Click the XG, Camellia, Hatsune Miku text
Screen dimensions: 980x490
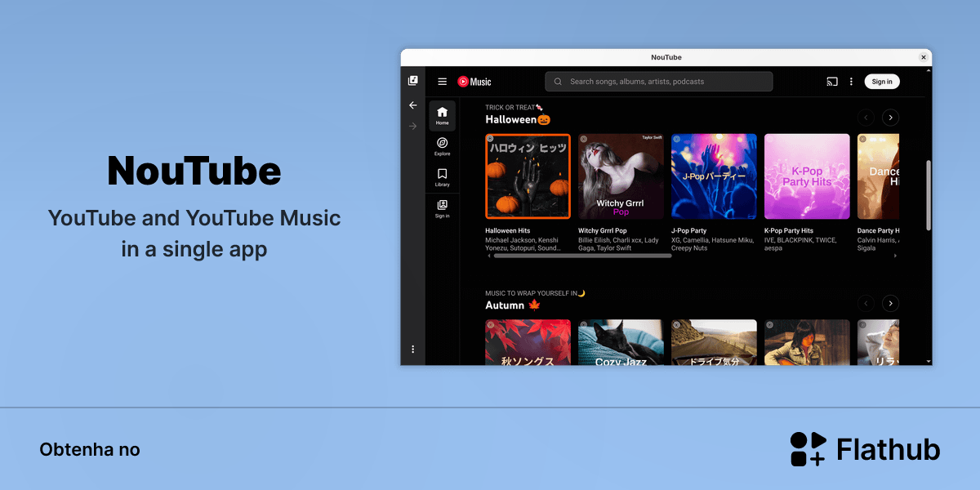pyautogui.click(x=710, y=244)
